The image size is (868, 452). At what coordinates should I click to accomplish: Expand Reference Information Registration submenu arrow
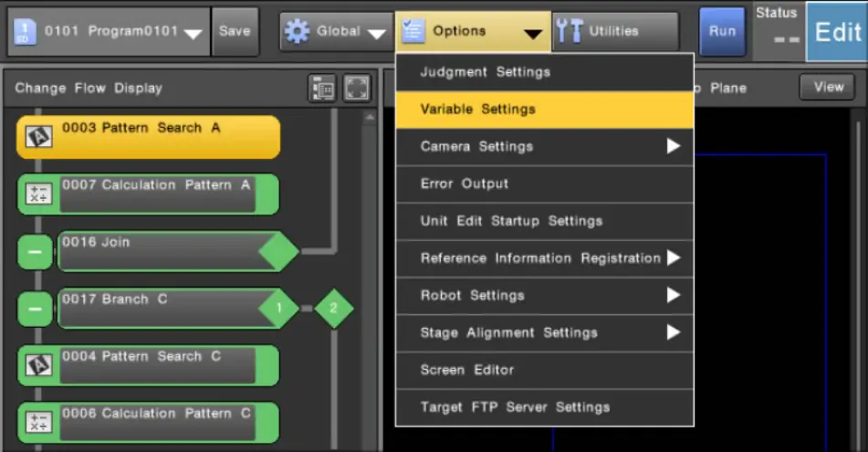(674, 258)
